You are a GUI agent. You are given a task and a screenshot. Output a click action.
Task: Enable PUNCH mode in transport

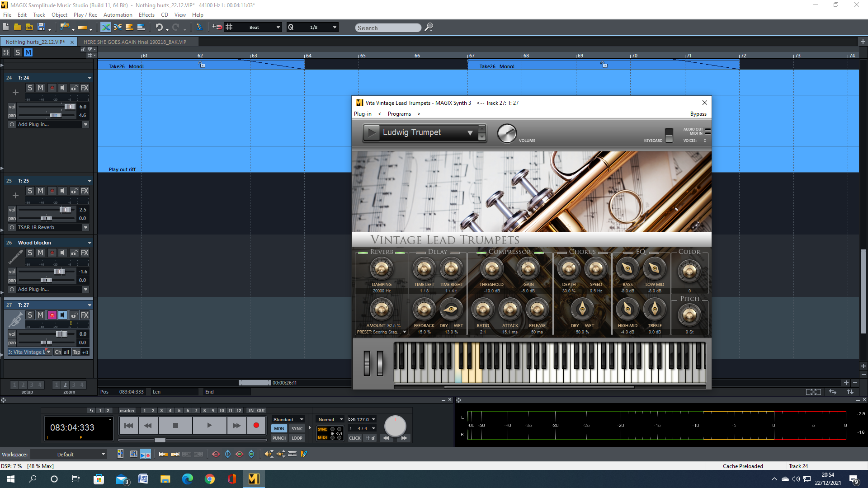click(x=279, y=438)
